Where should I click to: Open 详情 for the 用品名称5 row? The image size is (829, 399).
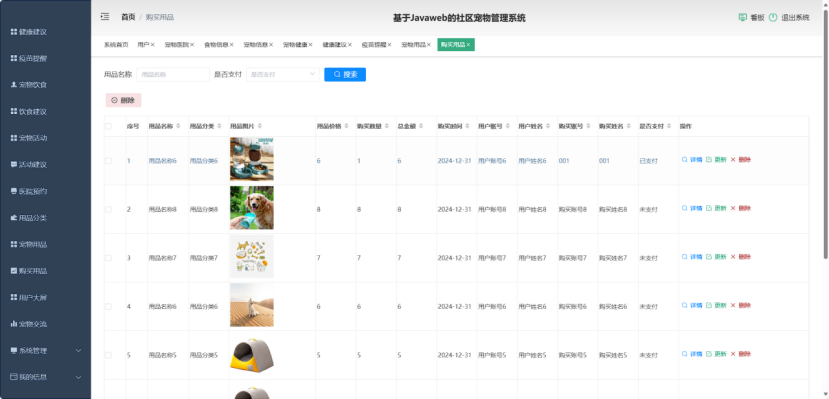pyautogui.click(x=692, y=354)
